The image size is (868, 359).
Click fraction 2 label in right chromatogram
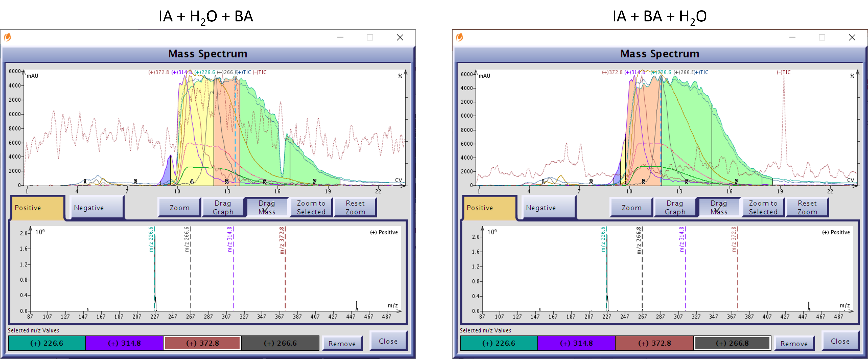point(591,181)
